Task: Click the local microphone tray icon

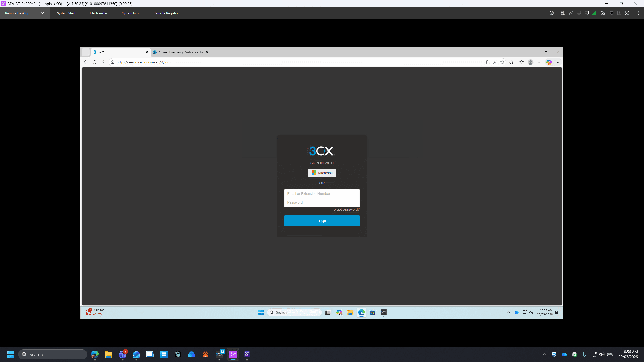Action: (584, 354)
